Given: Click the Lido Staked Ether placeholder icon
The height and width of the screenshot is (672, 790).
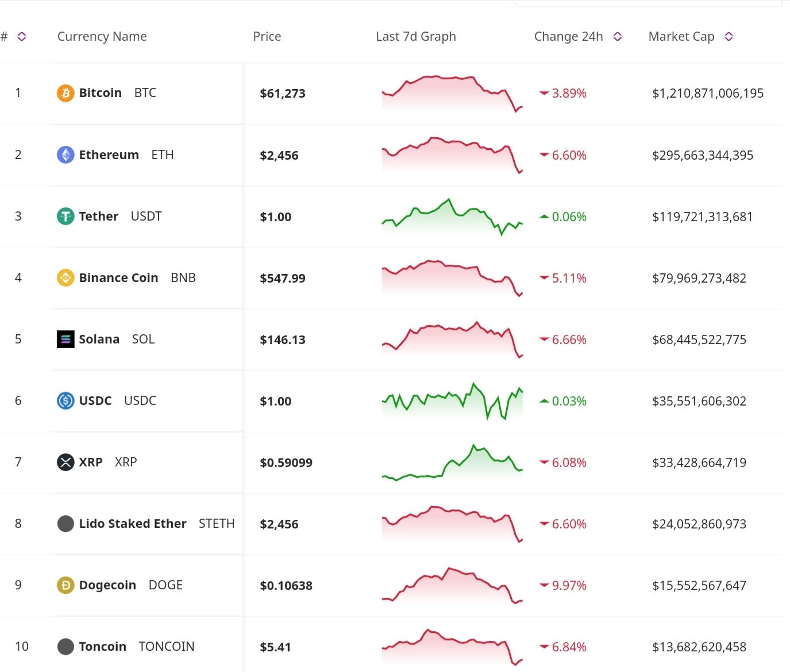Looking at the screenshot, I should coord(65,524).
